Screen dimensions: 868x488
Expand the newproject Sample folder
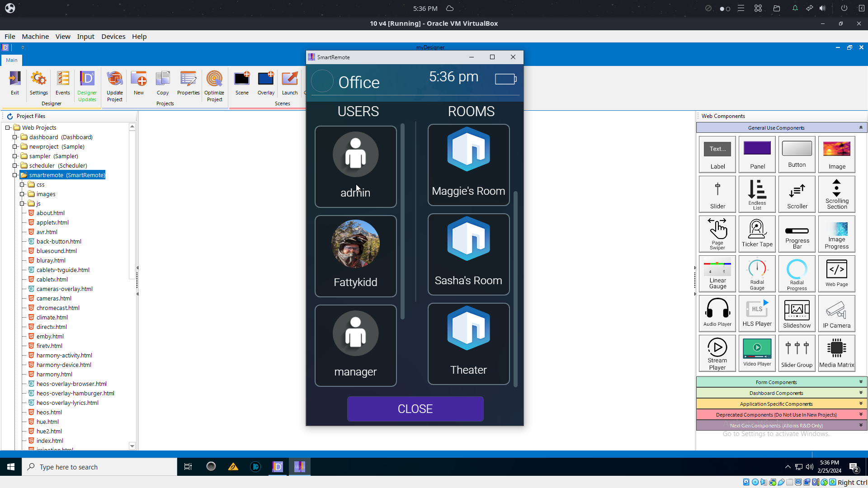[15, 147]
